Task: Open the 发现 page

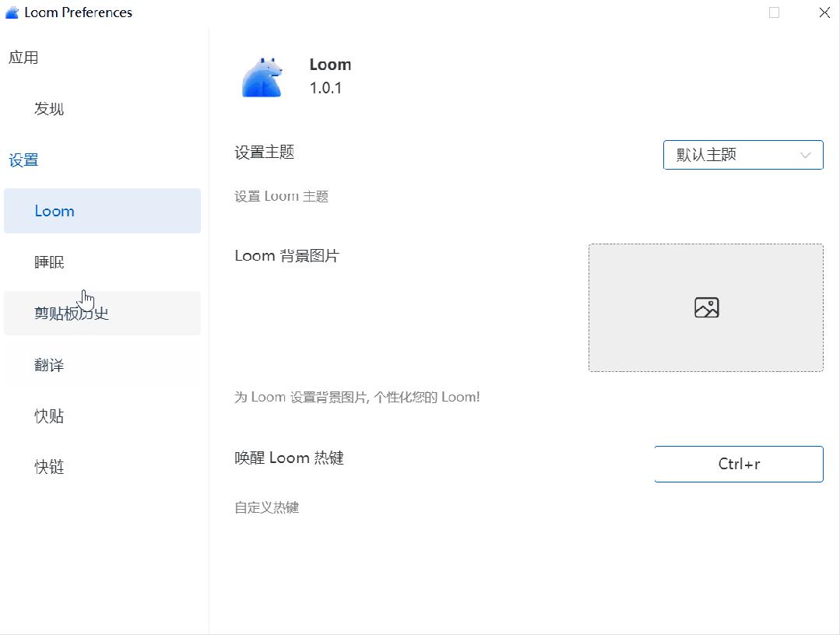Action: [x=48, y=108]
